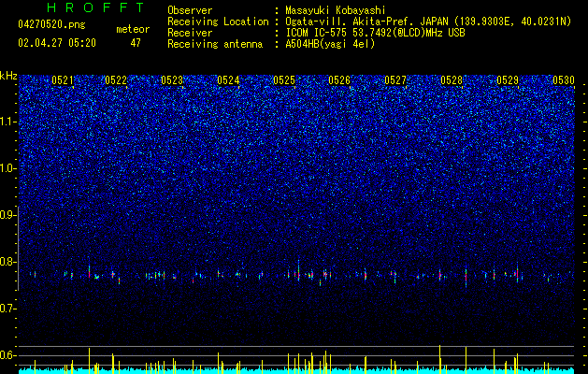This screenshot has width=588, height=374.
Task: Click the Ogata-vill. Akita-Pref. JAPAN coordinates text
Action: pyautogui.click(x=428, y=22)
